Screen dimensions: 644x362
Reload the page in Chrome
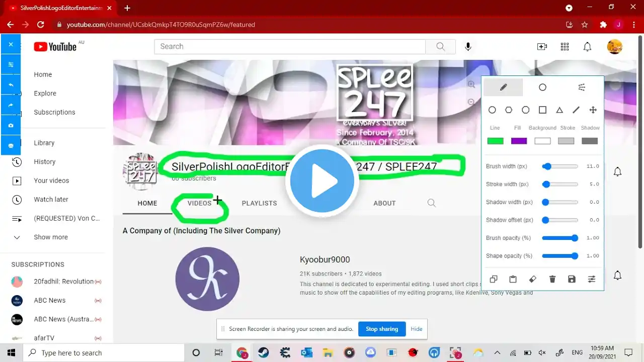coord(41,25)
